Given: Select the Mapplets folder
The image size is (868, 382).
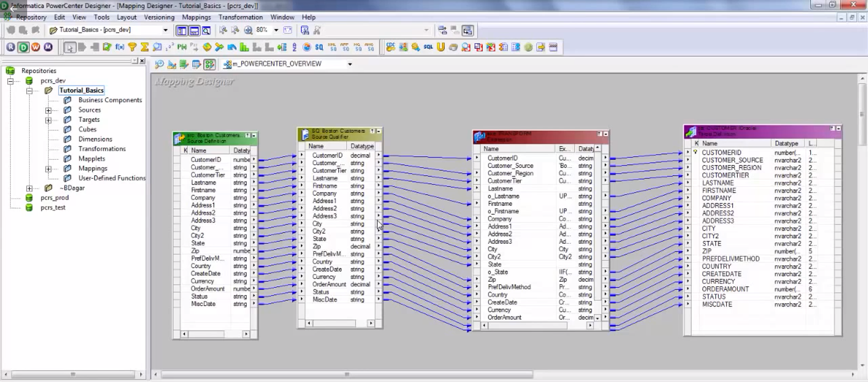Looking at the screenshot, I should coord(92,159).
